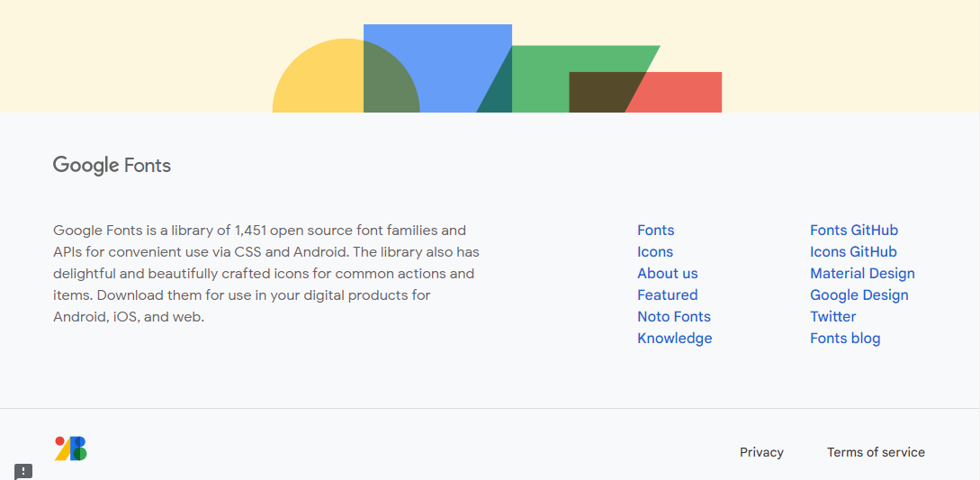Open the About us link
The image size is (980, 480).
pos(668,274)
